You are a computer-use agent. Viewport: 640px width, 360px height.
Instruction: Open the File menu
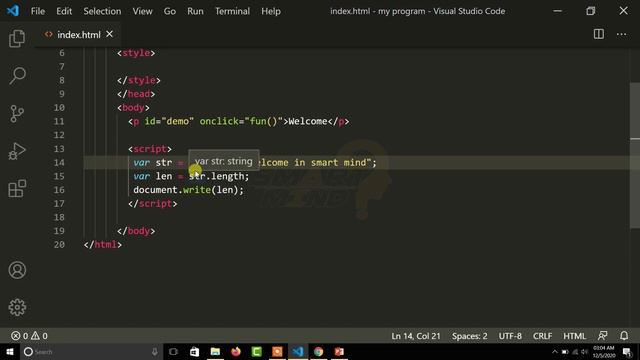coord(38,11)
